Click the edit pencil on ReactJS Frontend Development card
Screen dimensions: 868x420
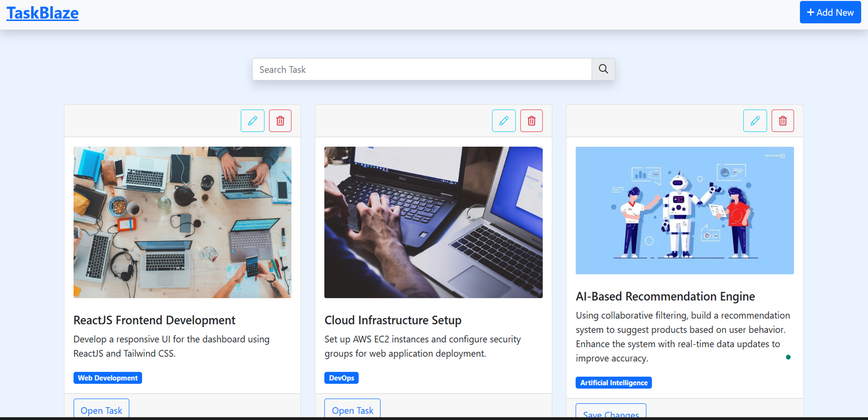[253, 121]
